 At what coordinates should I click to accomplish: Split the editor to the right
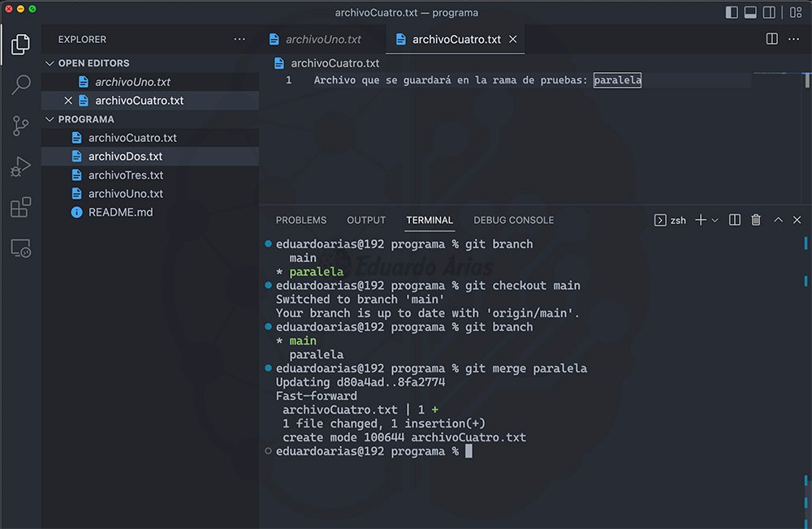[772, 39]
